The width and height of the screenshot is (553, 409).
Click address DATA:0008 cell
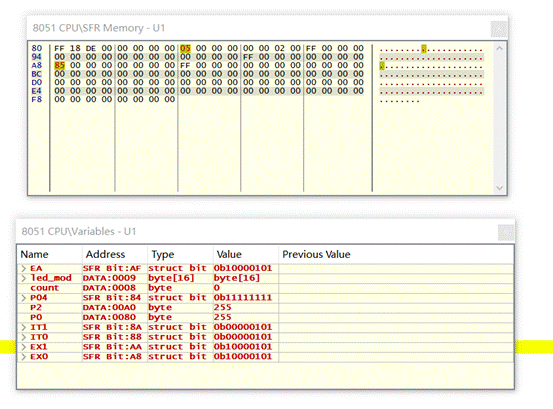pyautogui.click(x=109, y=288)
